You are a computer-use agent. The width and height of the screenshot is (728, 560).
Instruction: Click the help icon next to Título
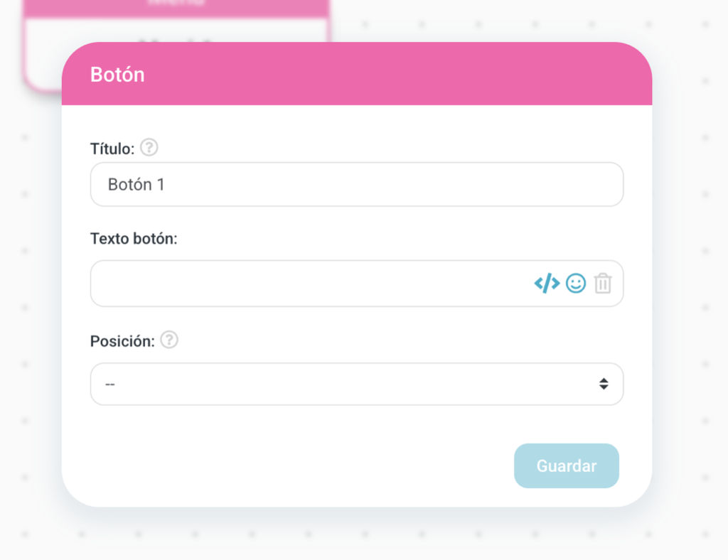point(149,148)
